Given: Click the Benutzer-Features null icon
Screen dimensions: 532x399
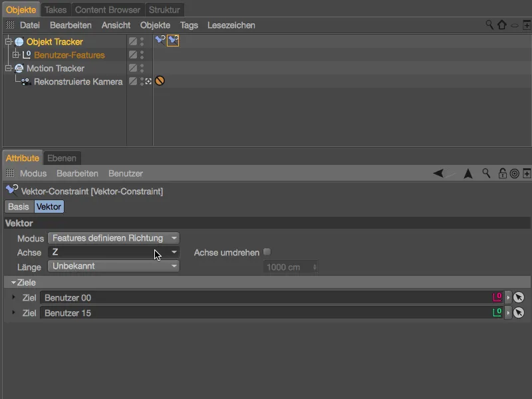Looking at the screenshot, I should [27, 55].
